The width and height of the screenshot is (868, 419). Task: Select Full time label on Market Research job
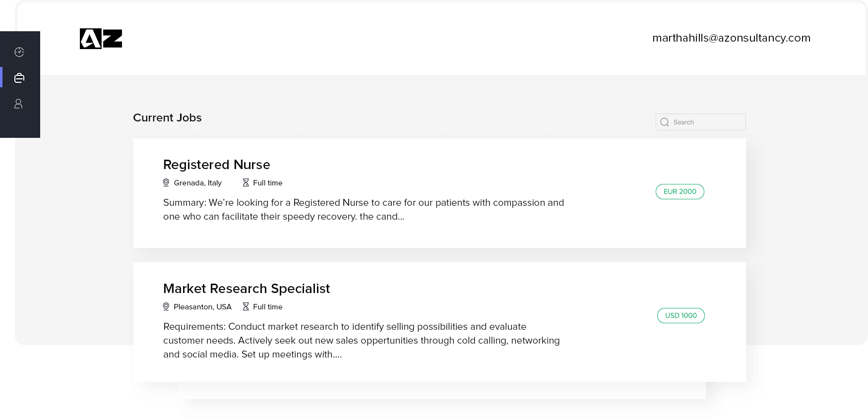268,306
